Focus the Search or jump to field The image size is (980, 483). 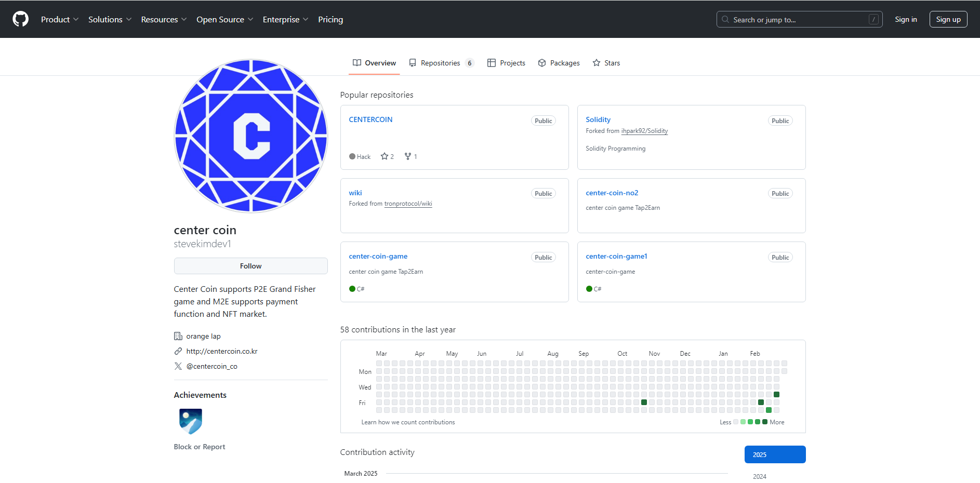pyautogui.click(x=799, y=19)
